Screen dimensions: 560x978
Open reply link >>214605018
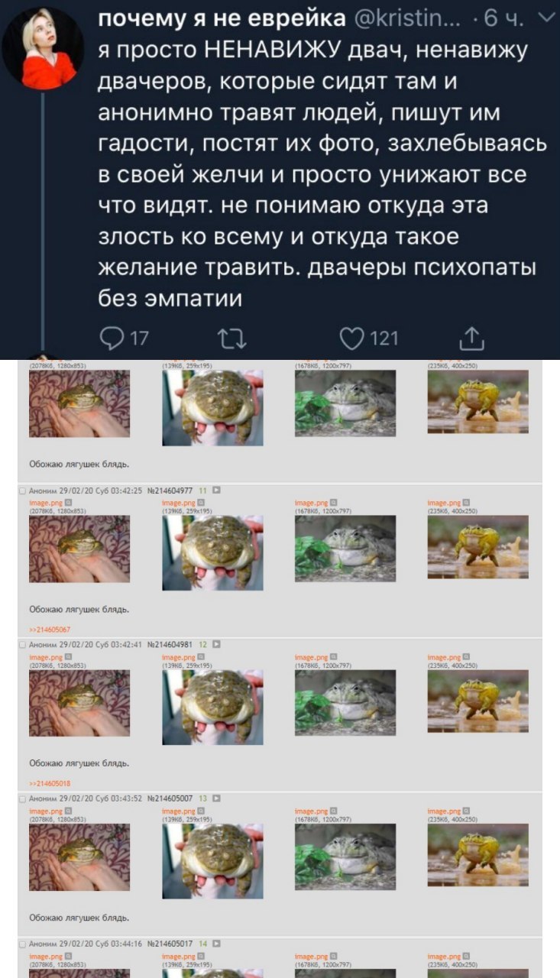49,783
